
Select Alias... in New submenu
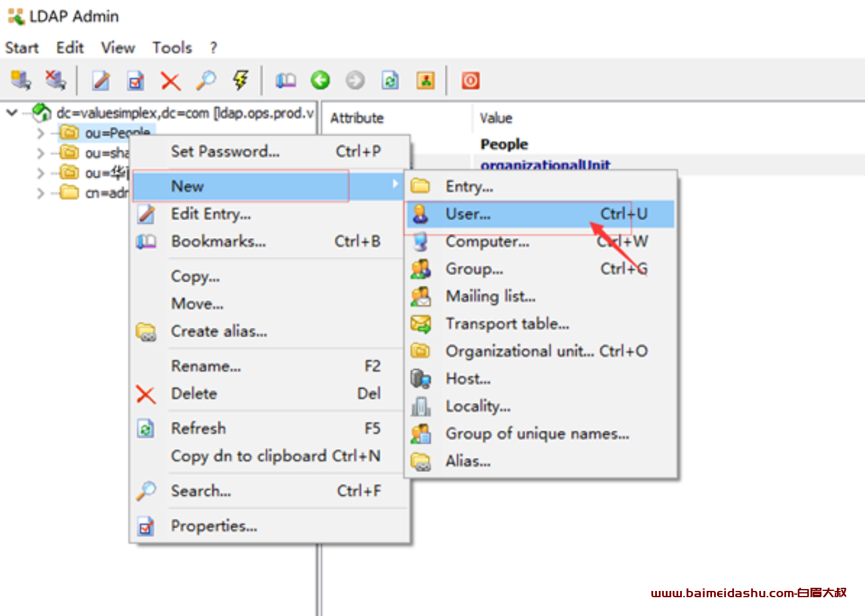coord(541,461)
